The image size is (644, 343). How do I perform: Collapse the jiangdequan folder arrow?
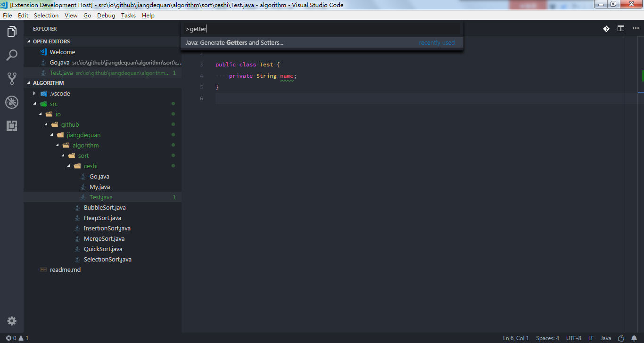51,135
